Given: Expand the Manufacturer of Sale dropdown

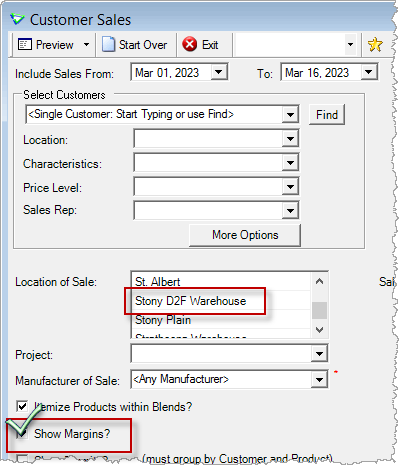Looking at the screenshot, I should tap(319, 379).
